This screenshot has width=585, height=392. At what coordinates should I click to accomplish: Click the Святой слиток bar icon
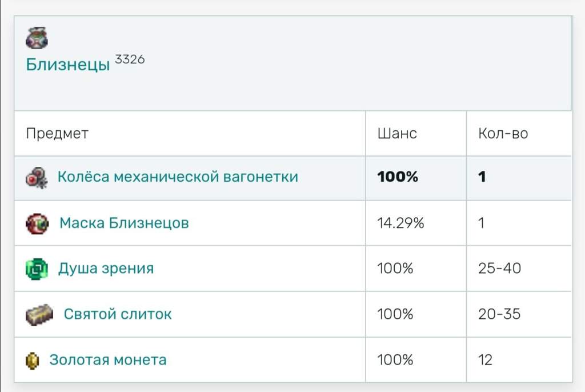[x=39, y=315]
